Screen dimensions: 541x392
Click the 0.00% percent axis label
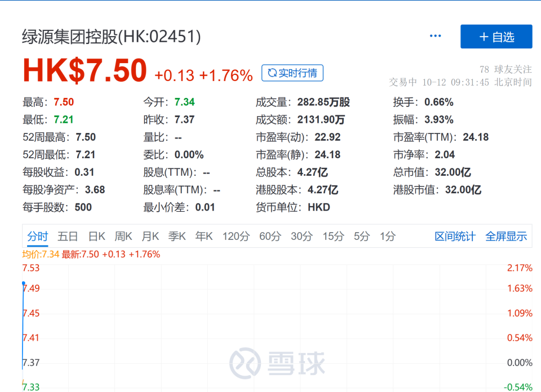pyautogui.click(x=520, y=363)
